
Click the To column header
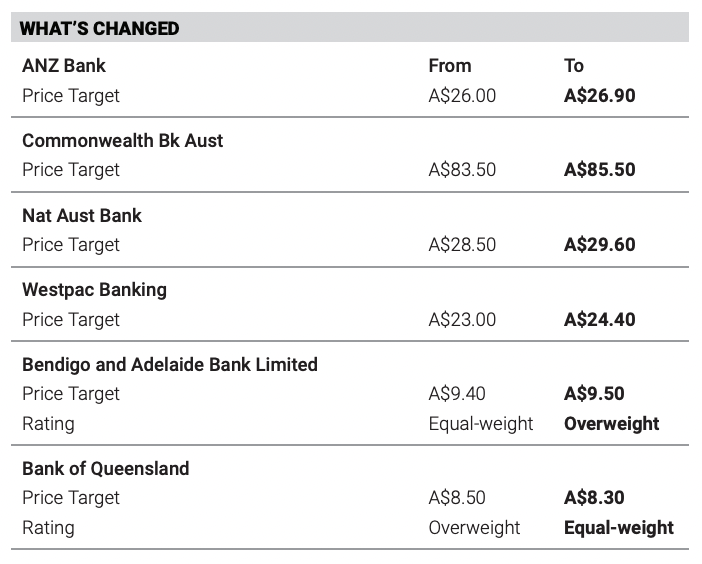tap(574, 66)
